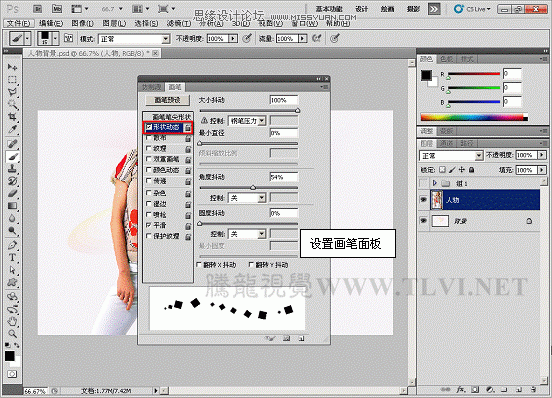Screen dimensions: 552x398
Task: Select the 设计 workspace button
Action: tap(362, 9)
